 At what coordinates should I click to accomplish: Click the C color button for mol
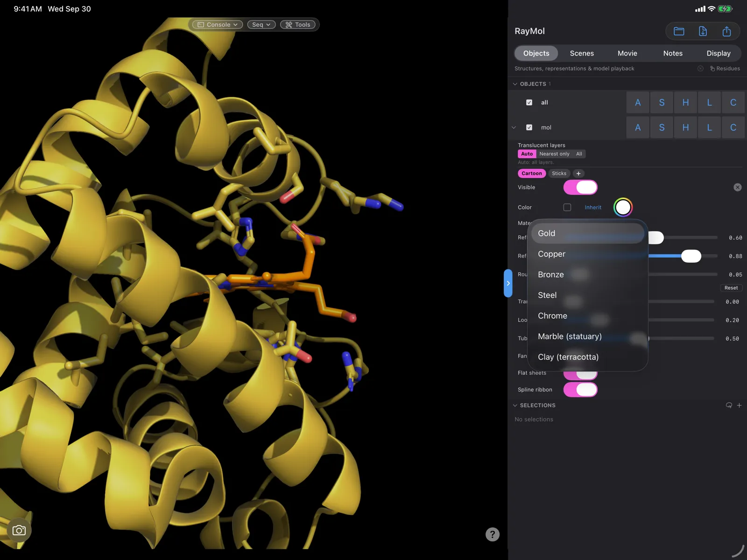coord(733,127)
